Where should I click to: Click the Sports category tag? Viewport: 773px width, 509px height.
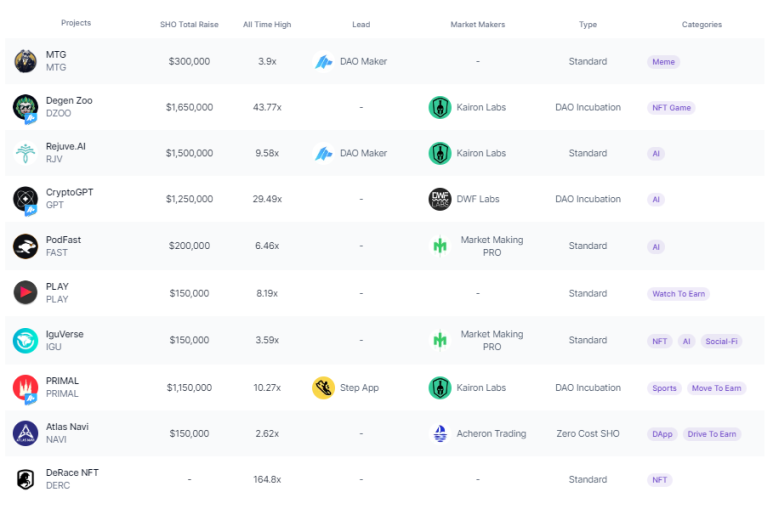click(664, 388)
